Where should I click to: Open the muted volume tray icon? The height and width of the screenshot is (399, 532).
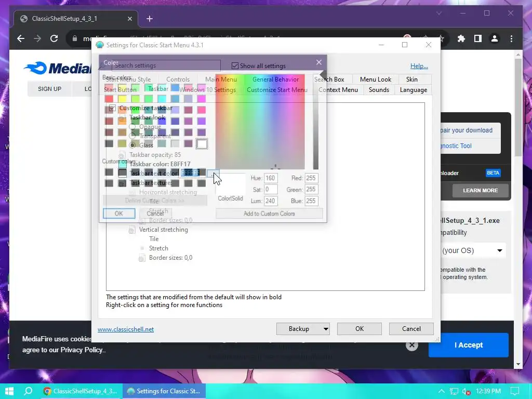coord(466,391)
